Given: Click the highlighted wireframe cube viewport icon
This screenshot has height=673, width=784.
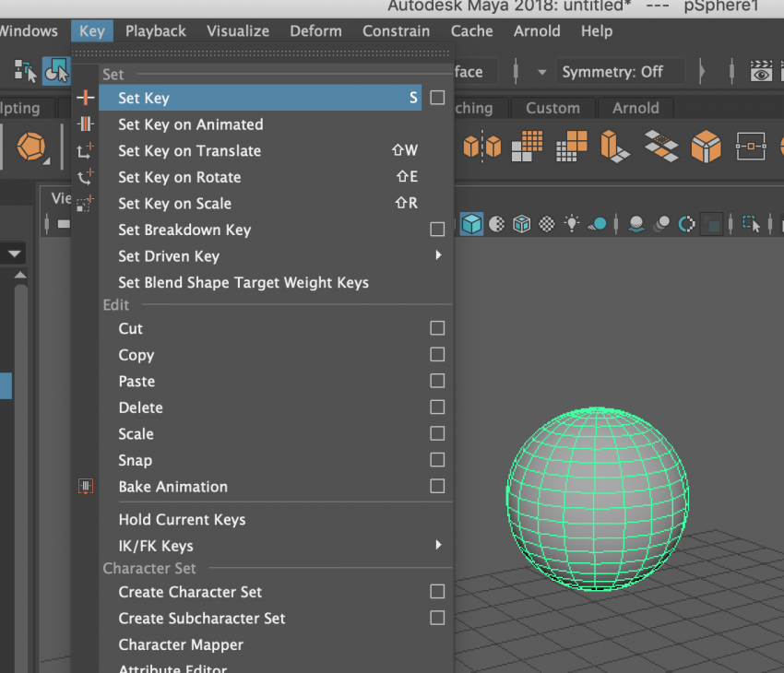Looking at the screenshot, I should [x=472, y=223].
